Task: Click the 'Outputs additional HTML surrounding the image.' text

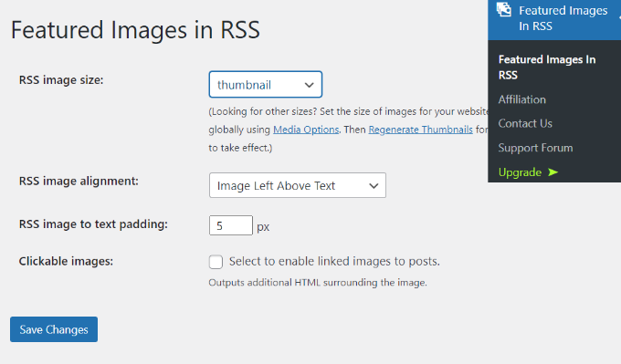Action: pos(318,283)
